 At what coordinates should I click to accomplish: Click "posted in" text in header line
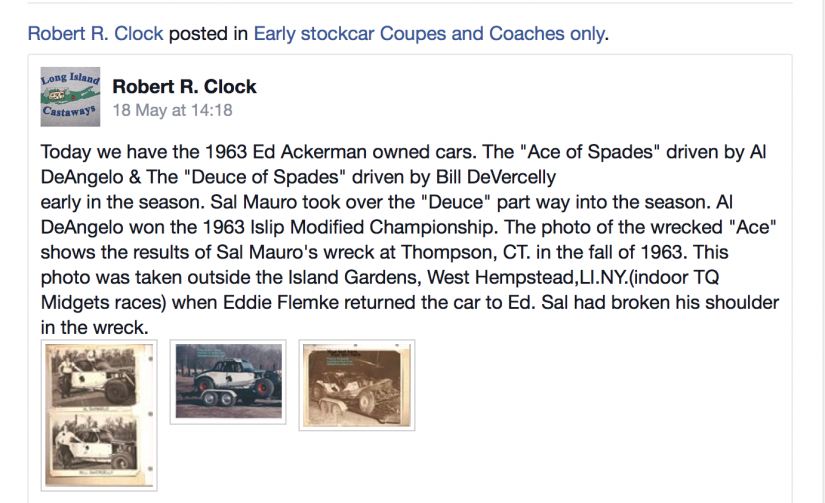208,34
